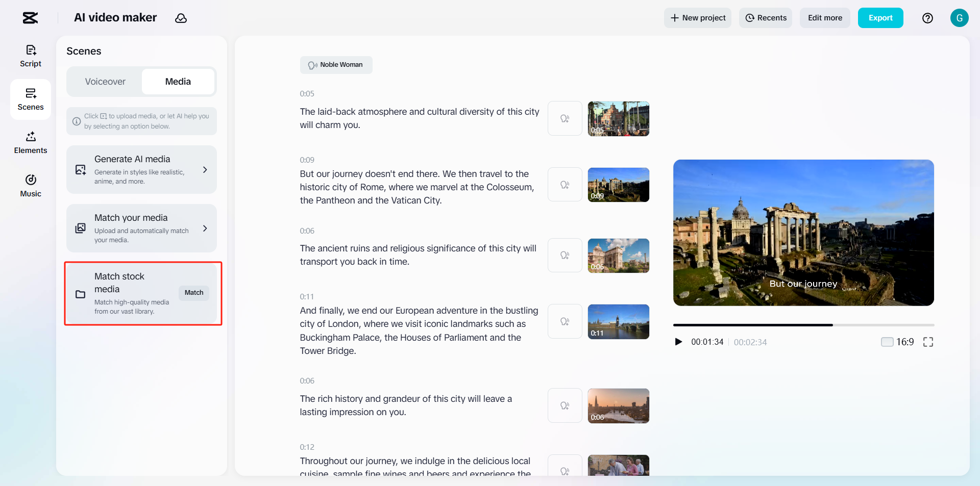Play the video preview
This screenshot has width=980, height=486.
(678, 342)
